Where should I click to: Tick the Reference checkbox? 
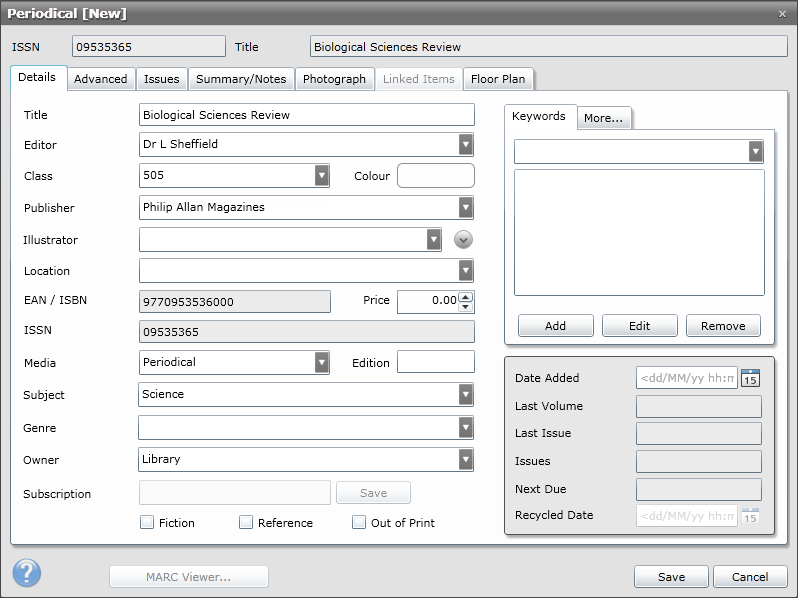[x=246, y=522]
